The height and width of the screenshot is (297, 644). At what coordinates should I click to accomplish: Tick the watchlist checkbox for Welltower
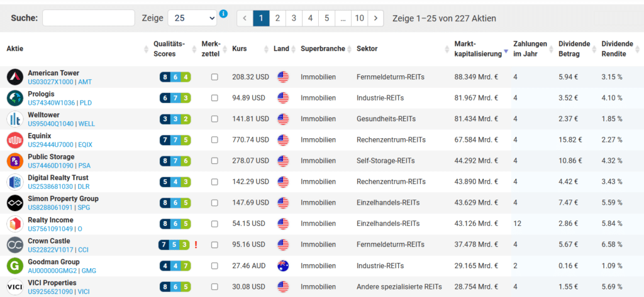coord(214,119)
